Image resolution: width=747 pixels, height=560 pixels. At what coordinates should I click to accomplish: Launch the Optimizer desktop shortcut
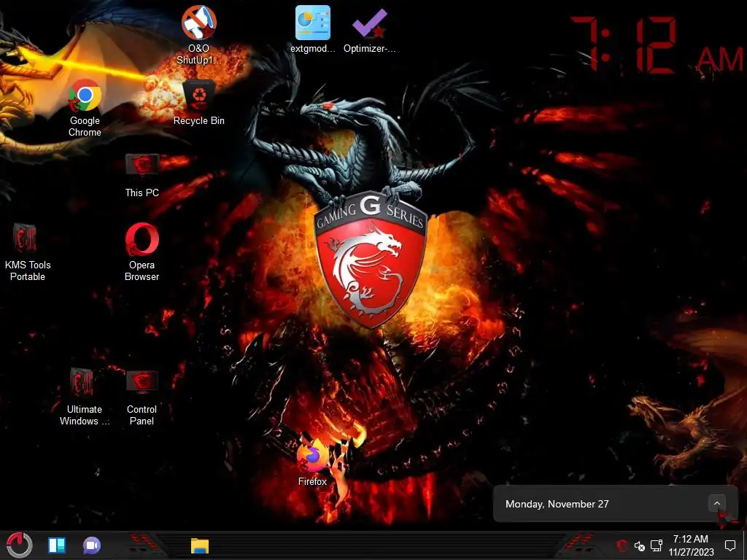coord(369,29)
